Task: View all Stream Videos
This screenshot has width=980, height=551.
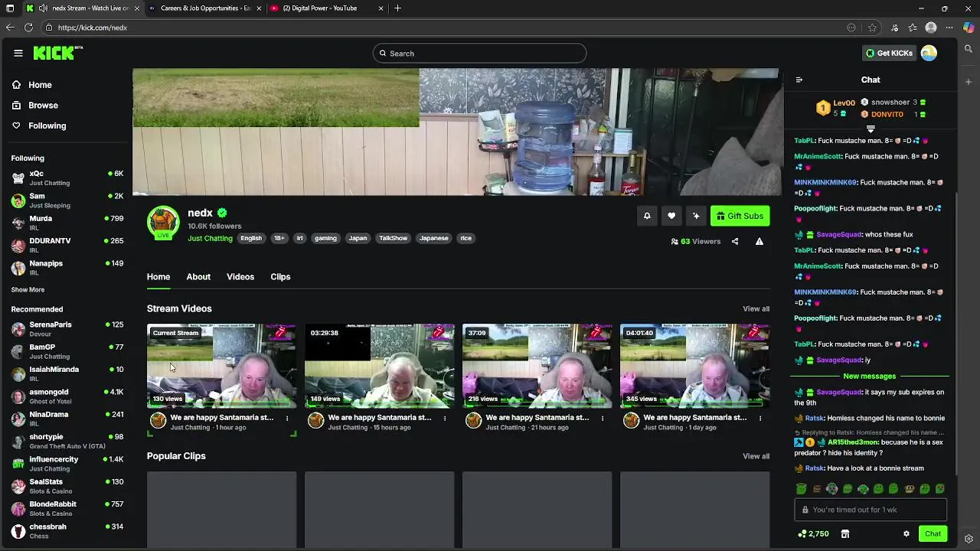Action: [756, 309]
